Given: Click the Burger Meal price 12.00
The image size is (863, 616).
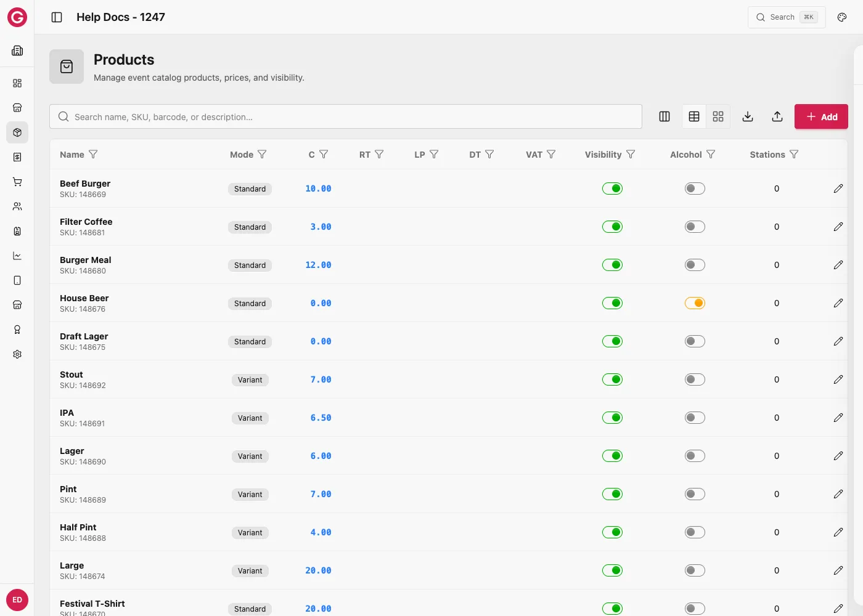Looking at the screenshot, I should 318,265.
